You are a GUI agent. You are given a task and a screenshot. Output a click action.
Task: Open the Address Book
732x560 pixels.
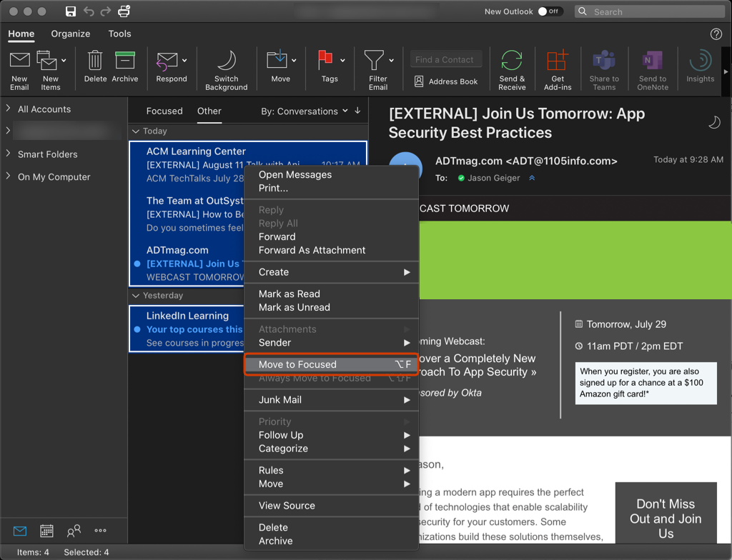(445, 81)
